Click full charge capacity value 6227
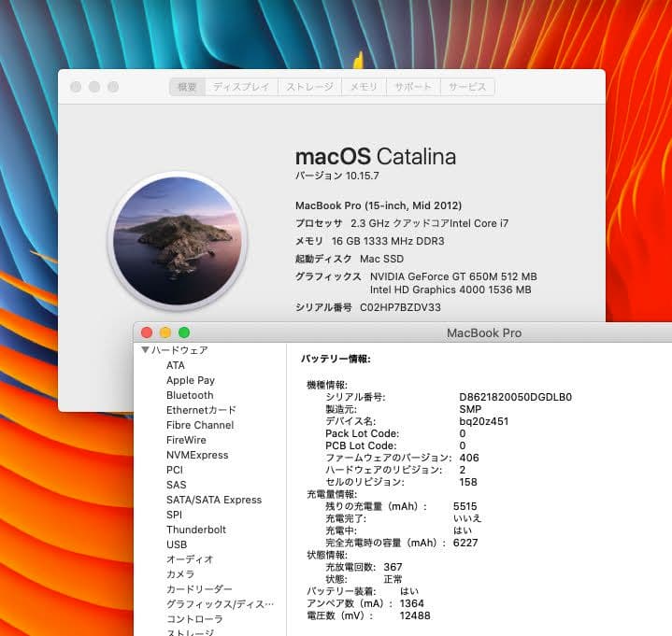Screen dimensions: 672x636 [465, 543]
